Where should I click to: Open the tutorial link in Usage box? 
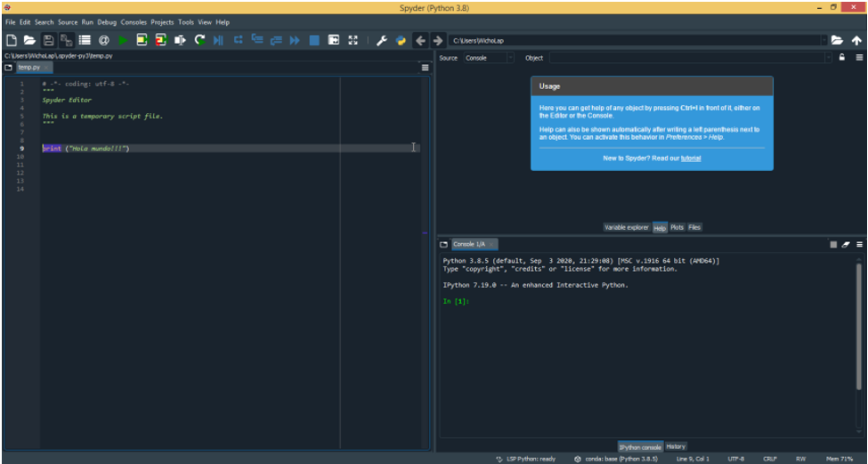pos(691,158)
